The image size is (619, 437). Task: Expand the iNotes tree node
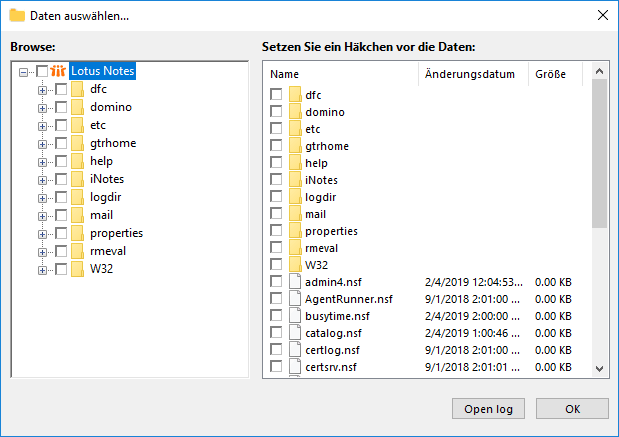(x=42, y=180)
